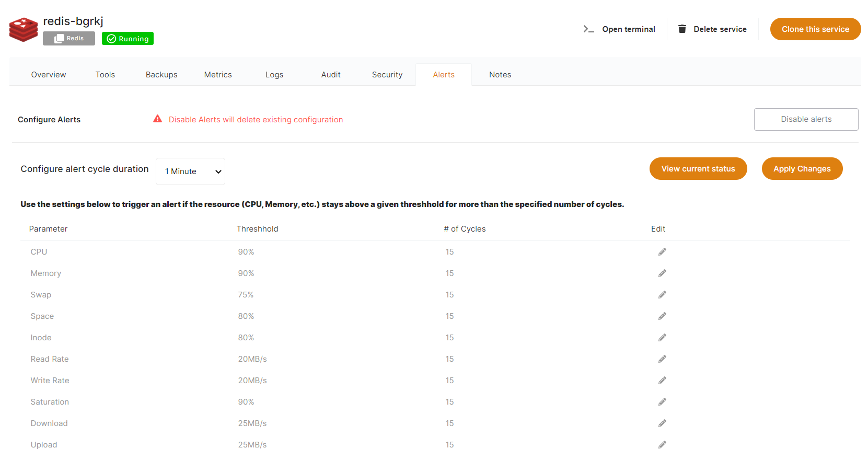Click Delete service with trash icon
The width and height of the screenshot is (868, 460).
click(712, 29)
